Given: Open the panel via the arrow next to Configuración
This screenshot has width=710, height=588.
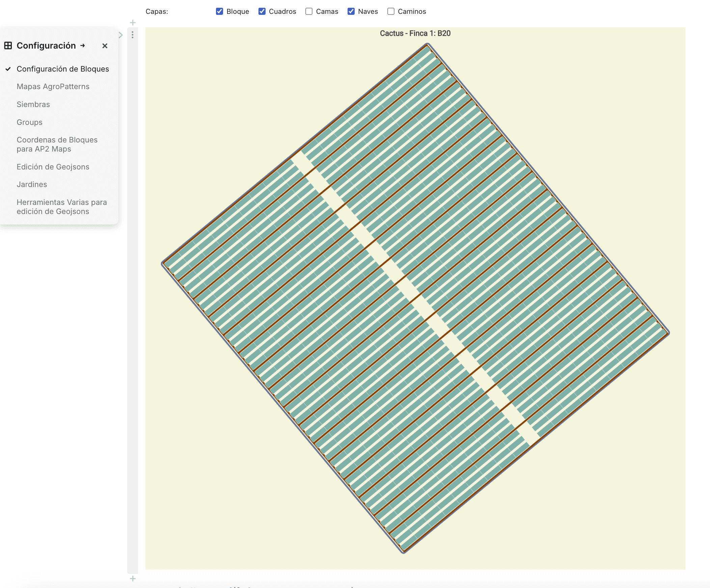Looking at the screenshot, I should tap(83, 46).
